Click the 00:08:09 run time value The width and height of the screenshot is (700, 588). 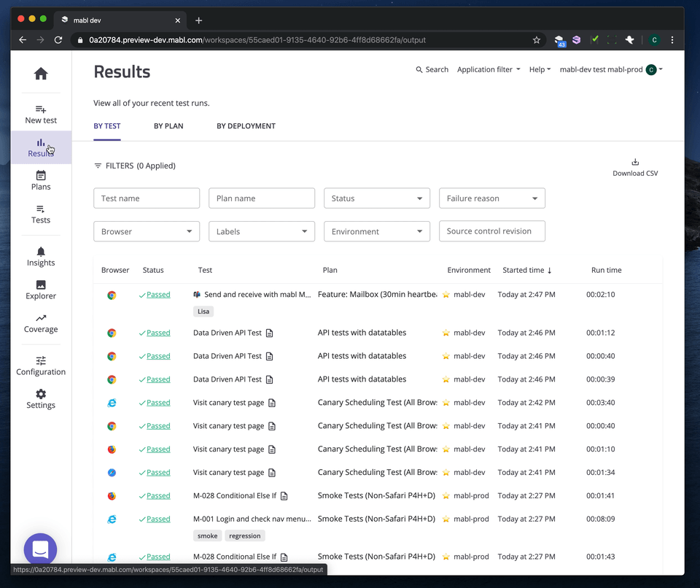tap(600, 519)
